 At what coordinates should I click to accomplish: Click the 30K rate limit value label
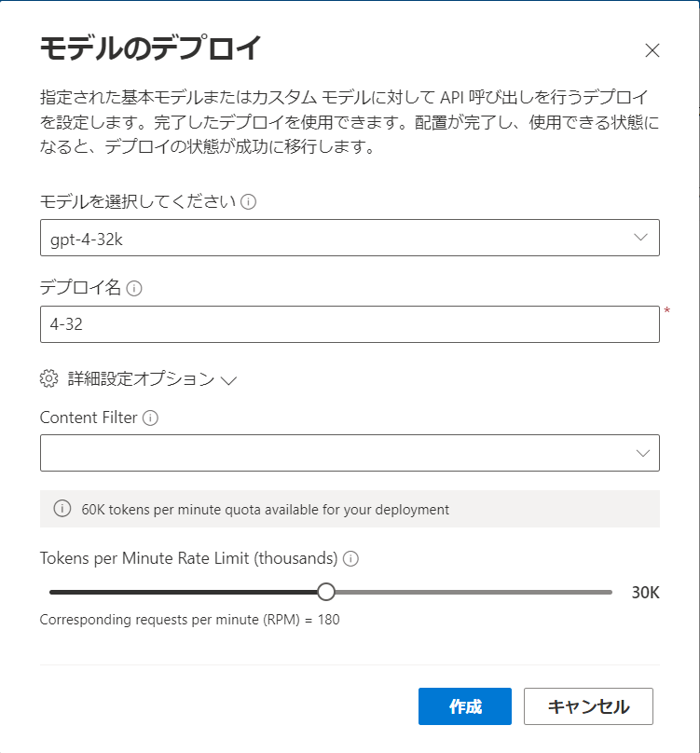point(647,591)
